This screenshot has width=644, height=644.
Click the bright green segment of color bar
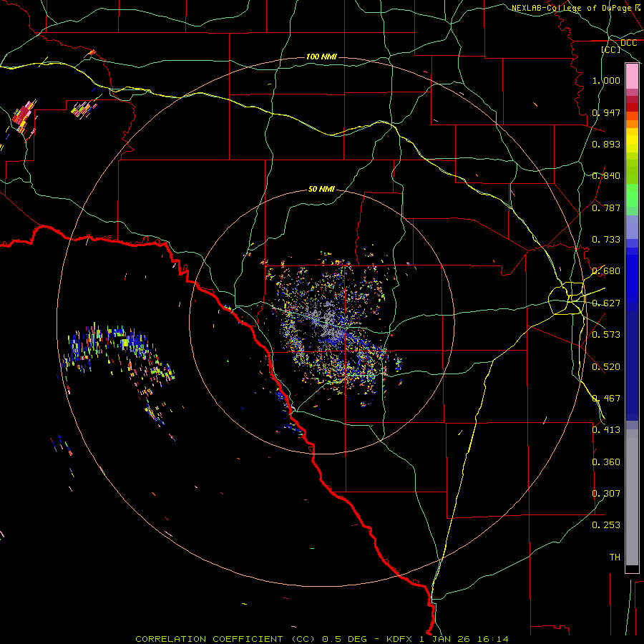(632, 195)
